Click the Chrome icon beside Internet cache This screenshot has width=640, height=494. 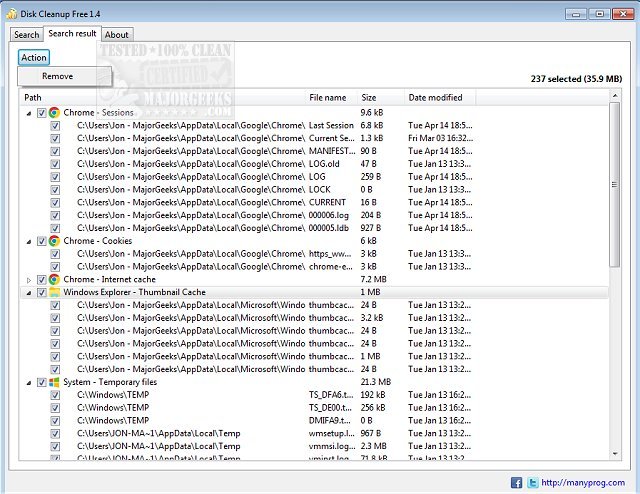[x=54, y=279]
